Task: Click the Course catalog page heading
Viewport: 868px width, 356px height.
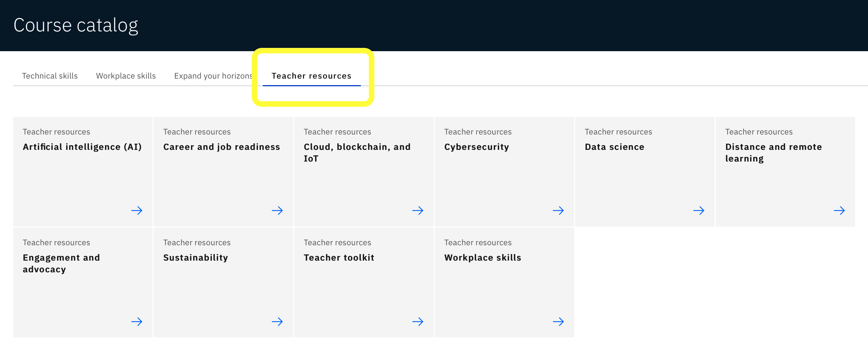Action: (76, 25)
